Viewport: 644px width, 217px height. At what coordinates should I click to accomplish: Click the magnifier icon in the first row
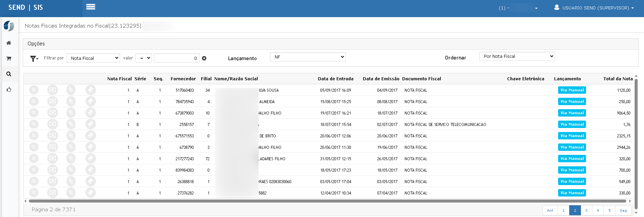tap(34, 90)
